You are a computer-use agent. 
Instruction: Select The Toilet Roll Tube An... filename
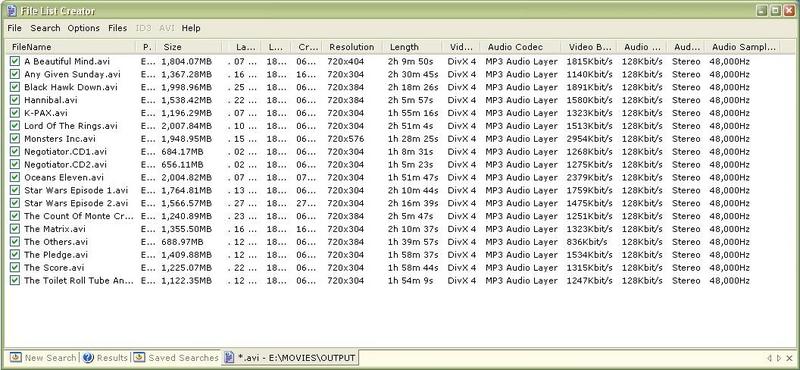click(79, 281)
